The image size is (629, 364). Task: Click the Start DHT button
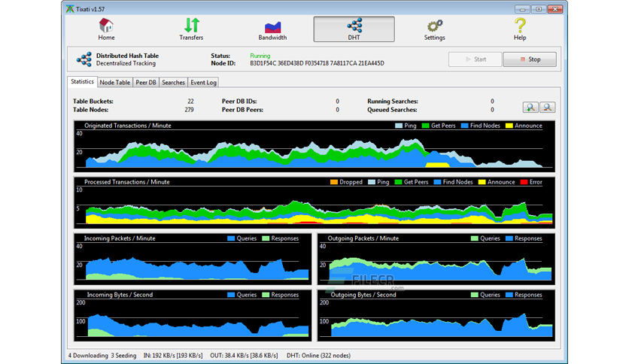[476, 59]
